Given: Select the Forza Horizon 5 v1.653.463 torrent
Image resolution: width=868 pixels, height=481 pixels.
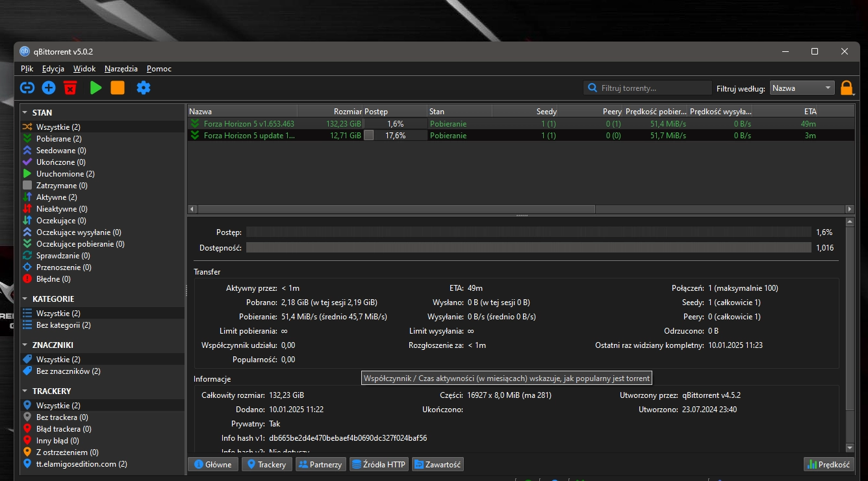Looking at the screenshot, I should [520, 123].
